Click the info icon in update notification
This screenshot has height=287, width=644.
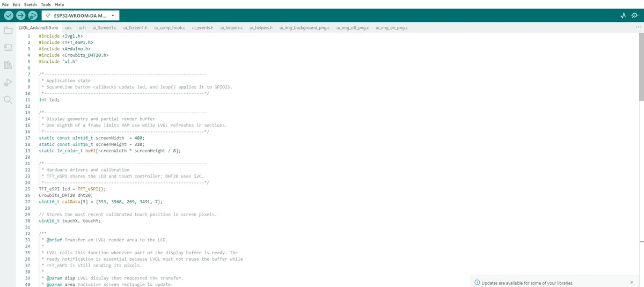click(x=477, y=282)
